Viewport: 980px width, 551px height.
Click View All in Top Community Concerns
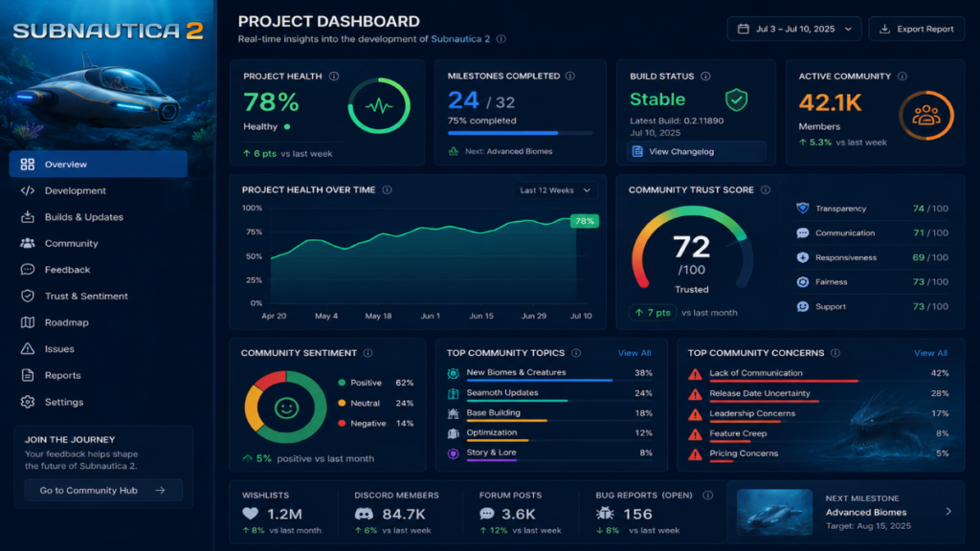click(x=930, y=353)
